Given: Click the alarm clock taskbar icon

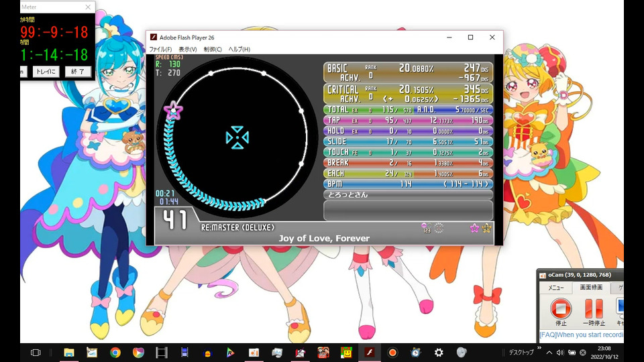Looking at the screenshot, I should 416,353.
